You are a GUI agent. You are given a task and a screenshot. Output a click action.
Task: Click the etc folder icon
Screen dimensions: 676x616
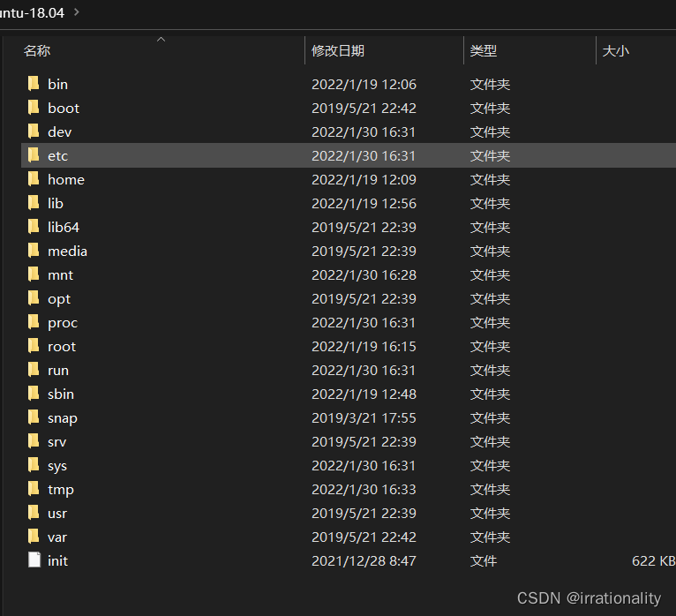pyautogui.click(x=34, y=155)
